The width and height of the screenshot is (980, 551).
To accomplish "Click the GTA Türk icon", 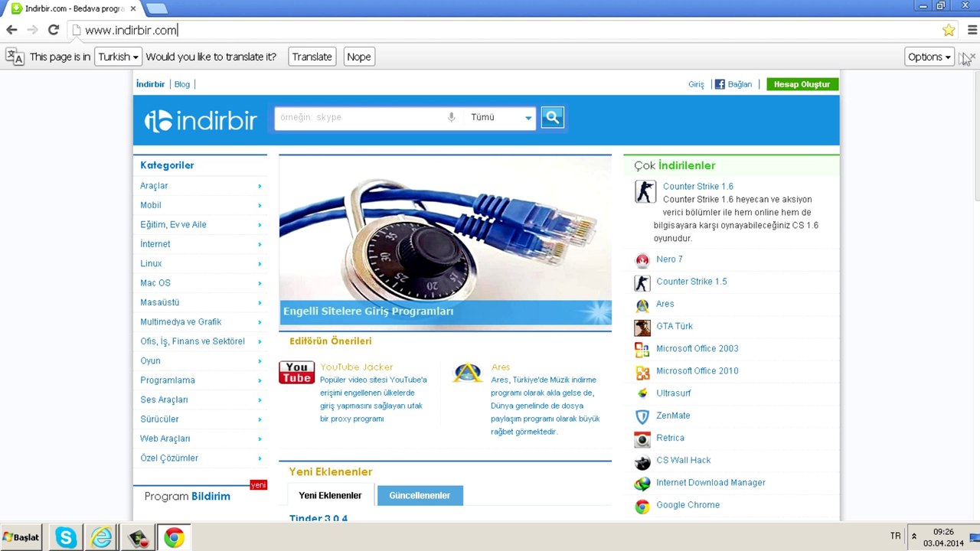I will coord(642,327).
